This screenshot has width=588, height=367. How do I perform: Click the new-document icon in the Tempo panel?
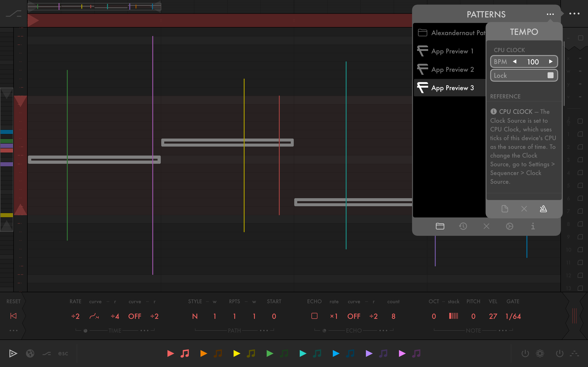click(505, 209)
